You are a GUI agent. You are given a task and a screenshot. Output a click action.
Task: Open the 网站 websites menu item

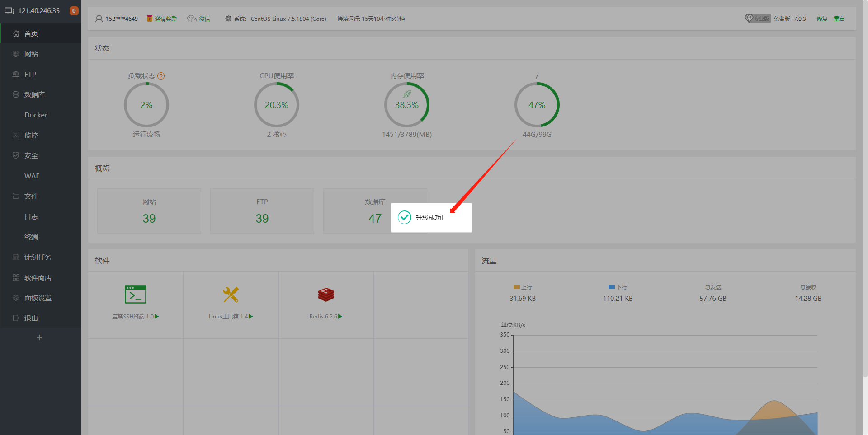tap(41, 54)
